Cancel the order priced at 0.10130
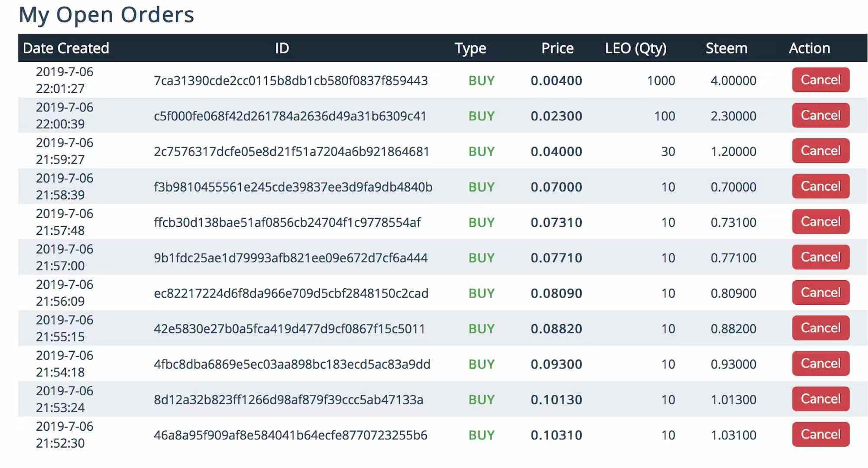 [820, 399]
